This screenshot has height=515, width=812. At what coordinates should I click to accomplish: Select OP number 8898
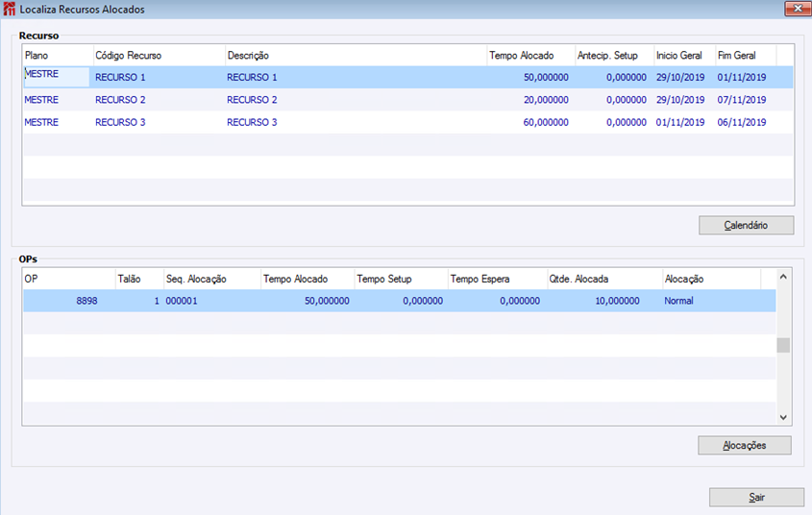coord(86,301)
